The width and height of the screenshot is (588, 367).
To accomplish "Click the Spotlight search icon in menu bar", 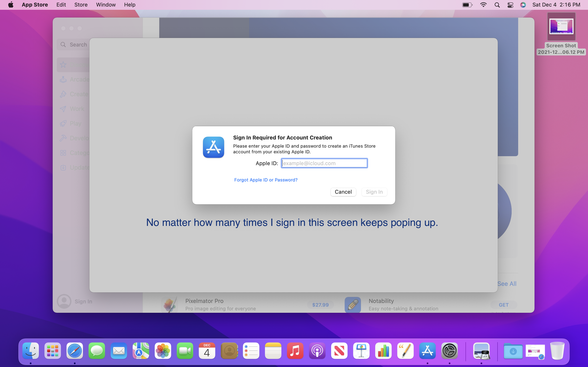I will click(x=497, y=5).
